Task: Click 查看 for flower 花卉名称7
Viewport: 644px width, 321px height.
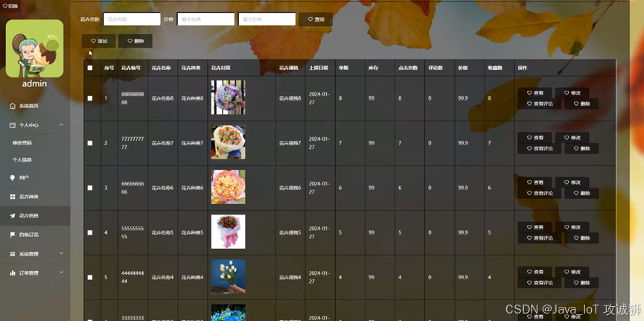Action: [x=535, y=138]
